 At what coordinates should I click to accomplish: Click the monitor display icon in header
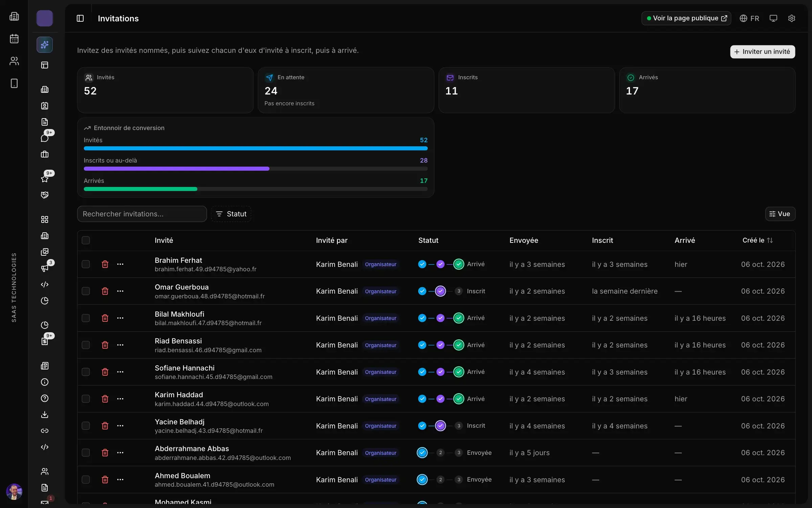(773, 18)
